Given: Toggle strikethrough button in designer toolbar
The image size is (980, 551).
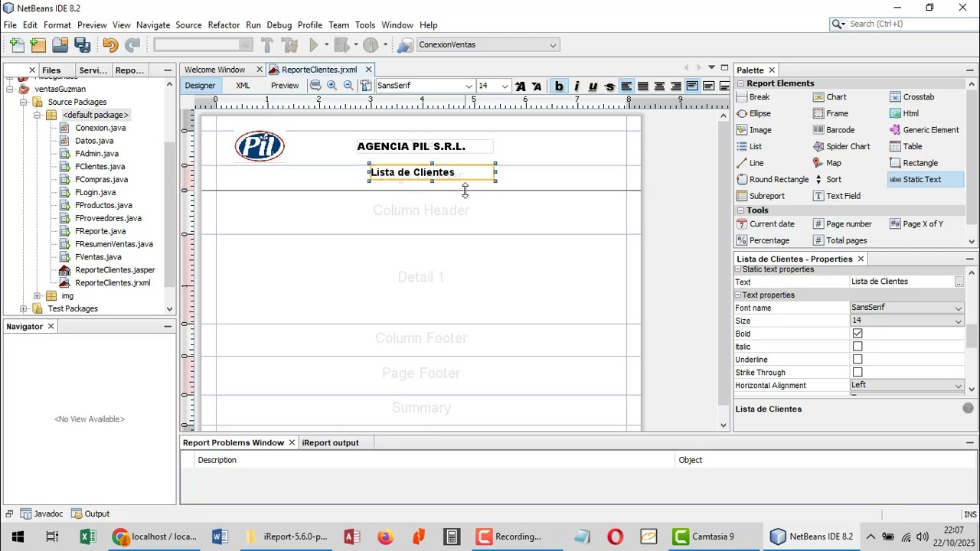Looking at the screenshot, I should coord(609,86).
